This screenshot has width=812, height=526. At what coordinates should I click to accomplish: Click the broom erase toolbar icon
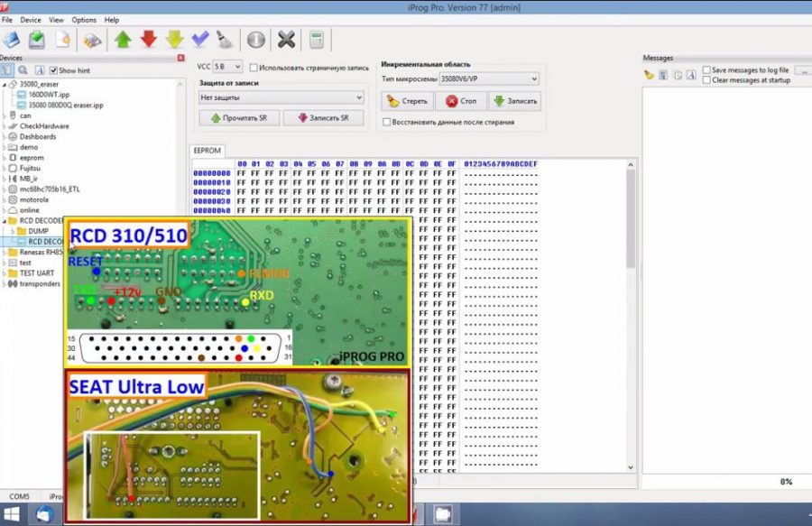coord(225,40)
